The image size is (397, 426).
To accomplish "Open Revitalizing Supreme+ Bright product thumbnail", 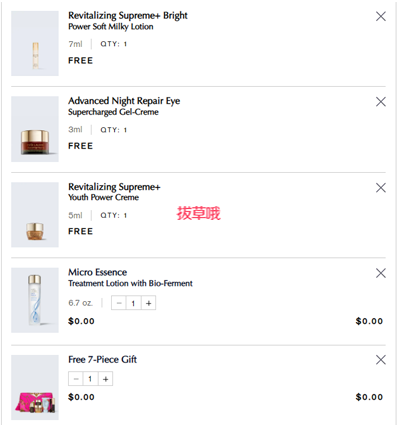I will pyautogui.click(x=35, y=43).
